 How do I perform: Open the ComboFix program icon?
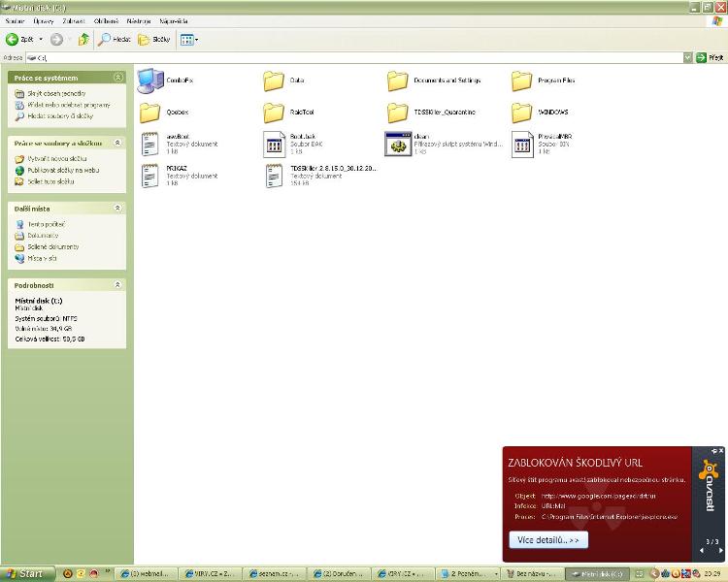click(150, 81)
